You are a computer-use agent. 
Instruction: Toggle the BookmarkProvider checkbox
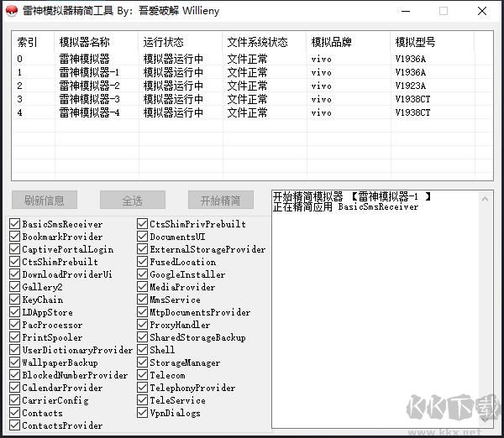tap(14, 237)
